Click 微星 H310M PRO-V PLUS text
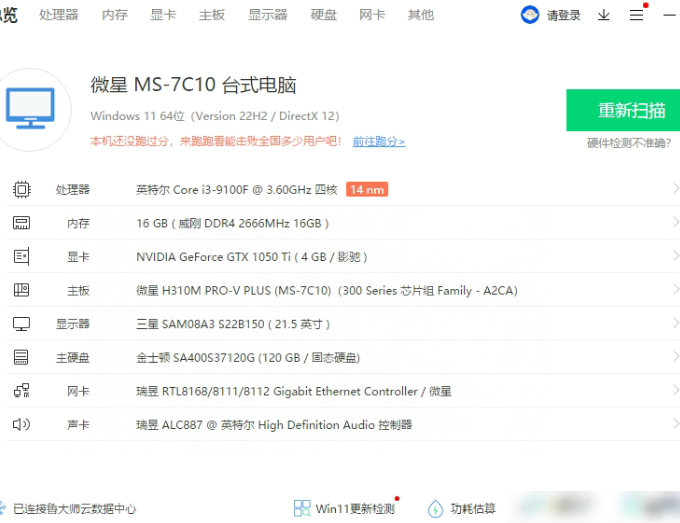The height and width of the screenshot is (523, 680). coord(327,291)
